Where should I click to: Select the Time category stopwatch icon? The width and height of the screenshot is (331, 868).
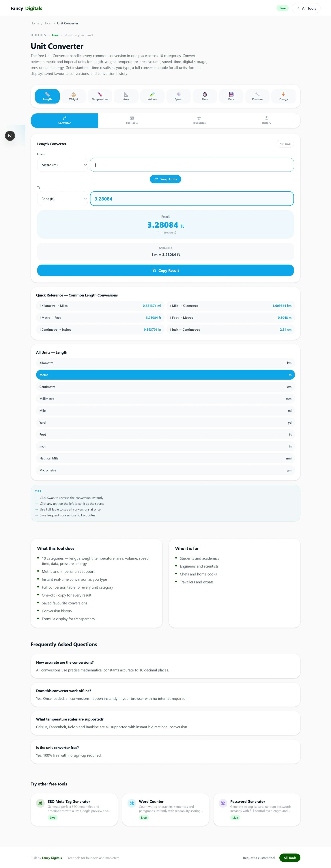click(205, 94)
